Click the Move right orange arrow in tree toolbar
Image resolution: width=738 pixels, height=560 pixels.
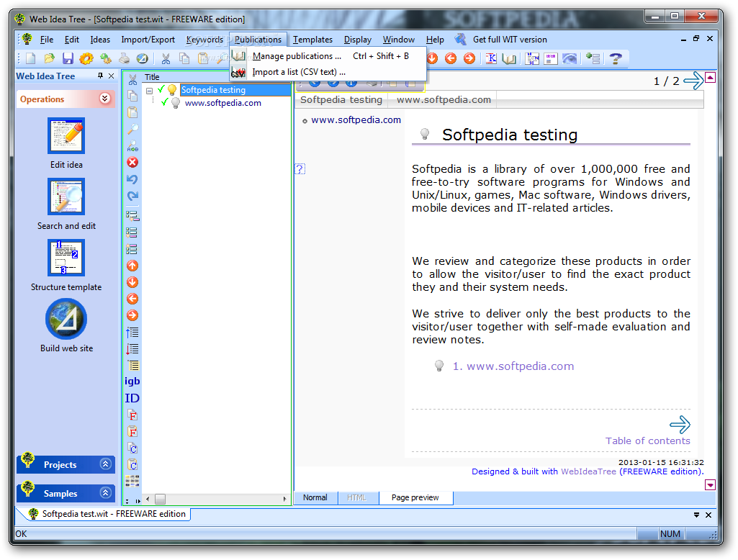[132, 315]
